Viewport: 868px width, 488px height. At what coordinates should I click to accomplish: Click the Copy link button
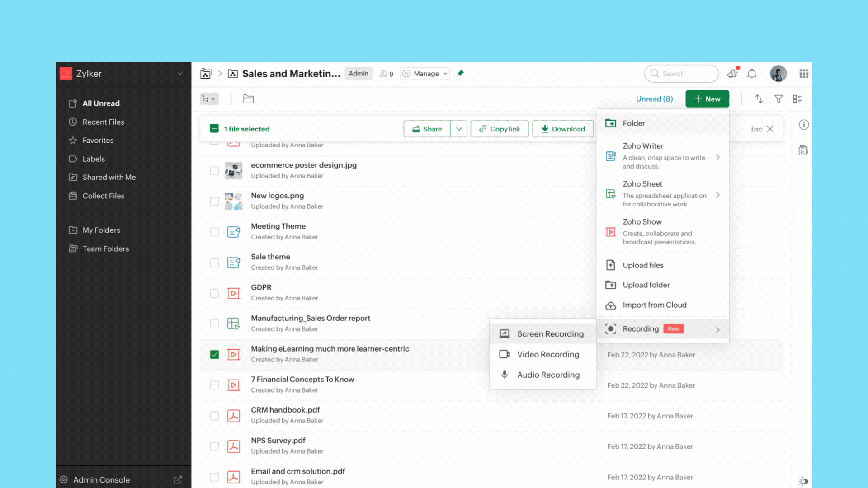click(500, 129)
